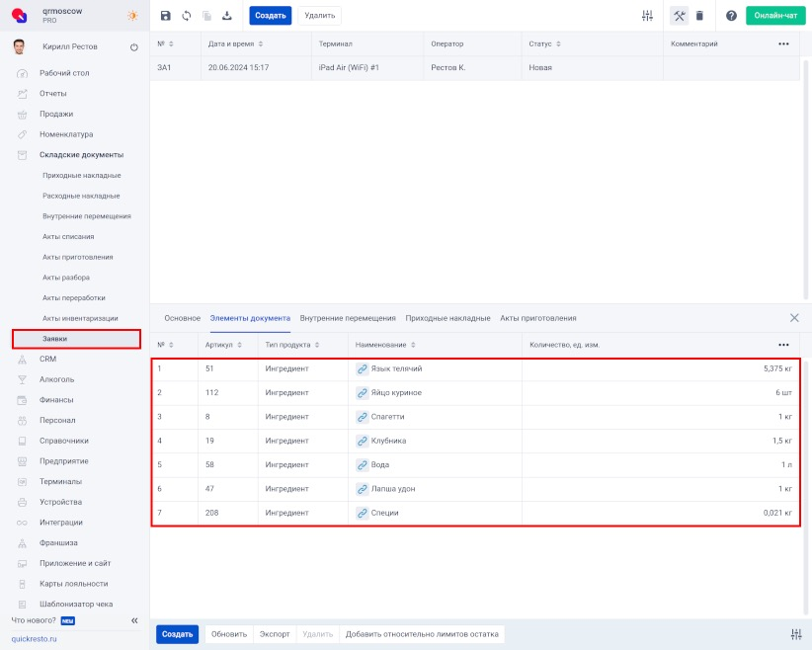Collapse the sidebar with double chevron

(134, 620)
